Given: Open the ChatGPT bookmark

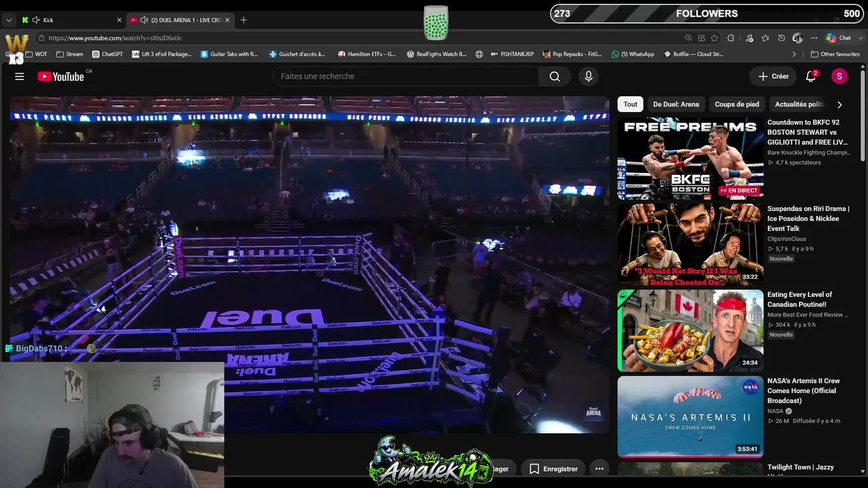Looking at the screenshot, I should 107,54.
